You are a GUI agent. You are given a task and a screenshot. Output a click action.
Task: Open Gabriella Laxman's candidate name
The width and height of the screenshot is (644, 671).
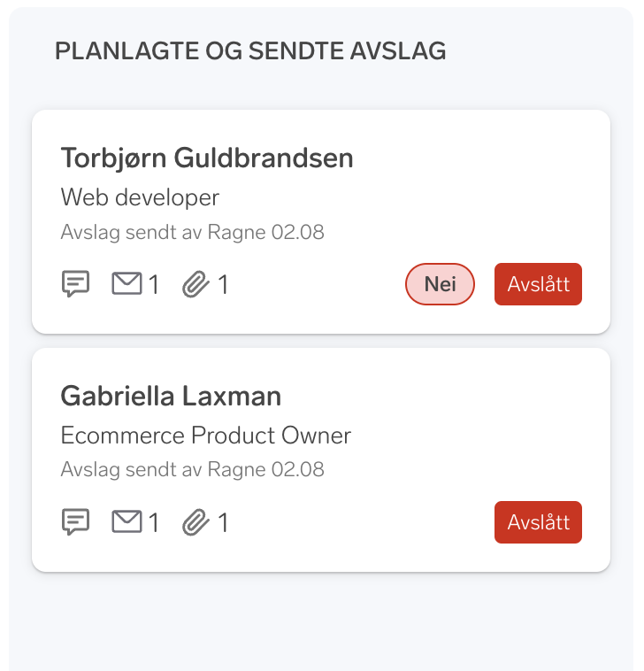pos(171,396)
